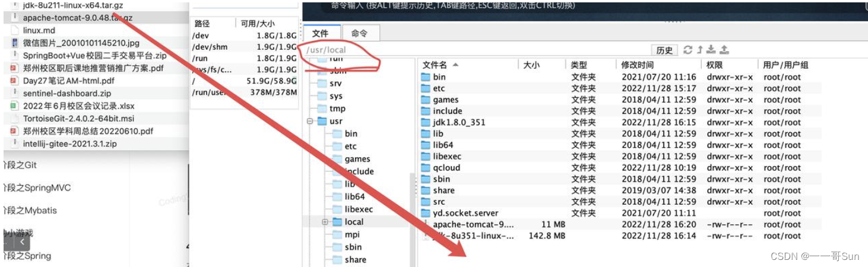Click the qcloud folder icon in the file list
The image size is (868, 267).
[x=426, y=167]
